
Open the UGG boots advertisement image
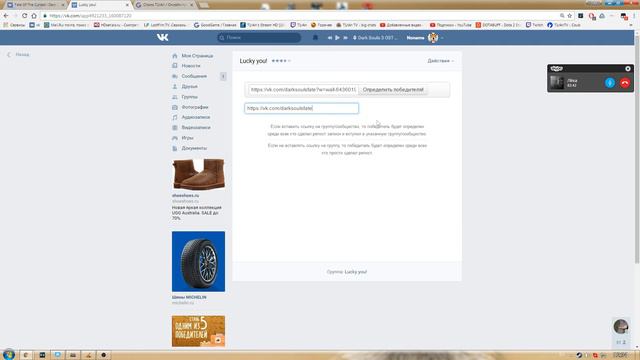point(198,174)
